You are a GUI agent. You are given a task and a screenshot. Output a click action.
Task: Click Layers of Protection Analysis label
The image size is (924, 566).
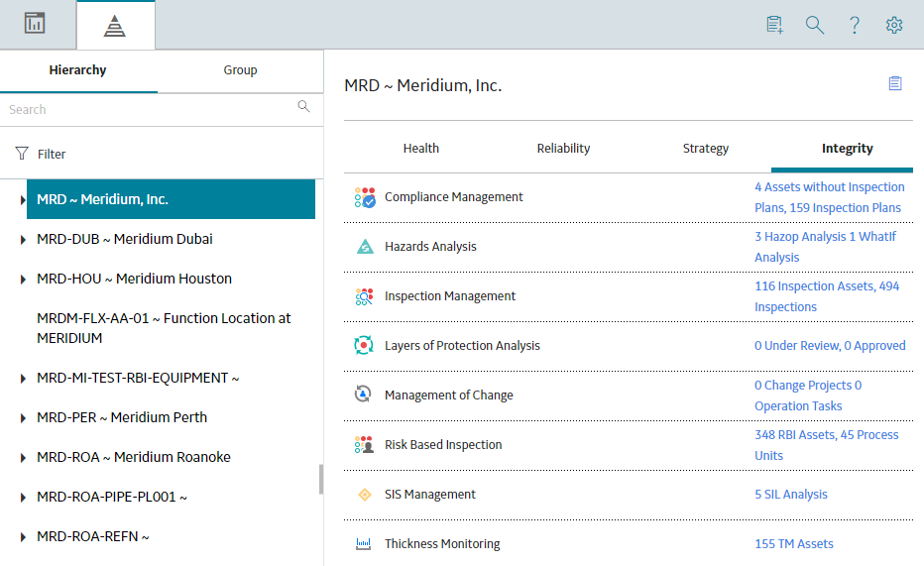pyautogui.click(x=462, y=346)
